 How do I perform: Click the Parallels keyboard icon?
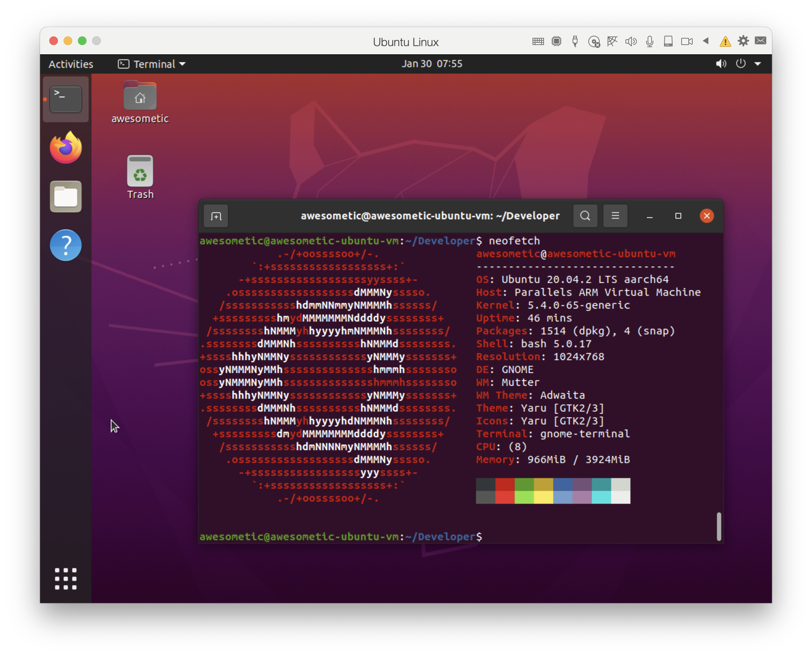pyautogui.click(x=538, y=41)
